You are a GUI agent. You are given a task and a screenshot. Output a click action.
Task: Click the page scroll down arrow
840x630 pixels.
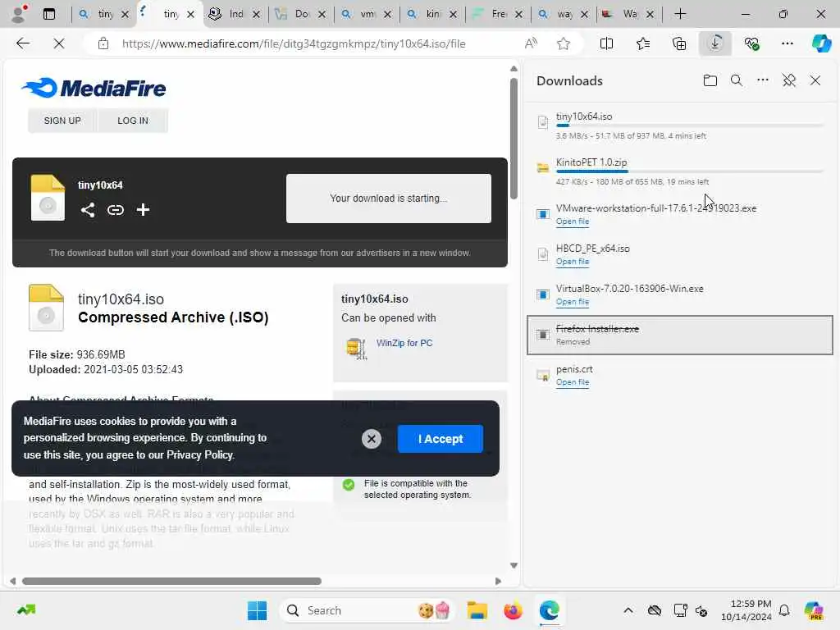pyautogui.click(x=514, y=565)
